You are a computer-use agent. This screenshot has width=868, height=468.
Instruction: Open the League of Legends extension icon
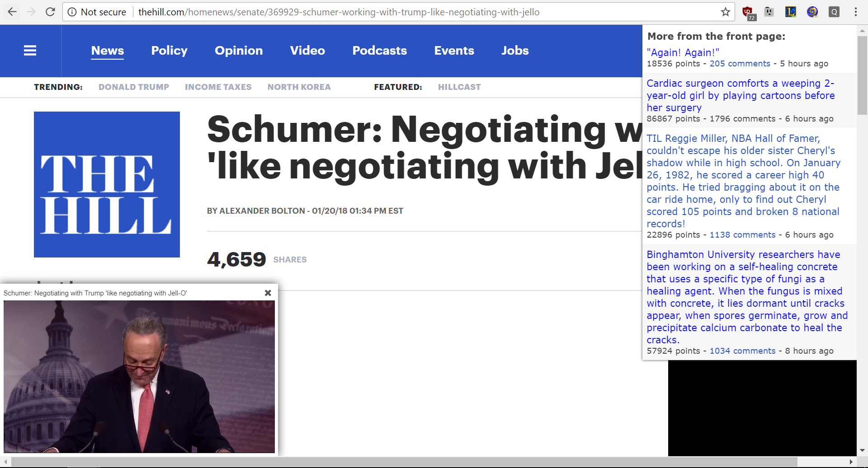(791, 12)
